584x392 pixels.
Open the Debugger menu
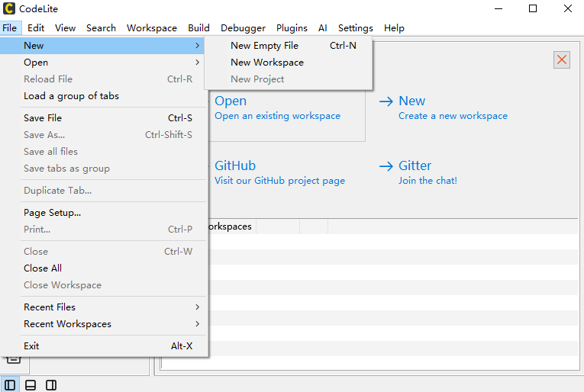pos(243,28)
